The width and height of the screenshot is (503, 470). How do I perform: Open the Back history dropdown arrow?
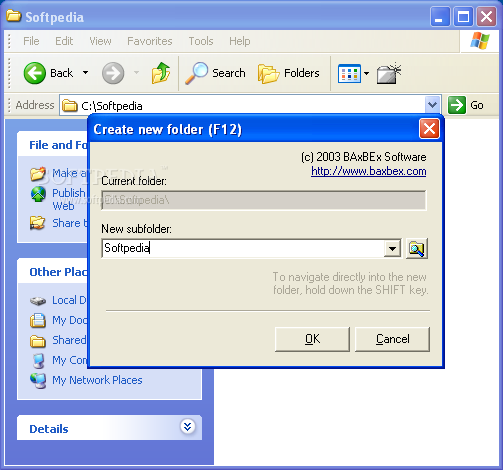coord(85,73)
